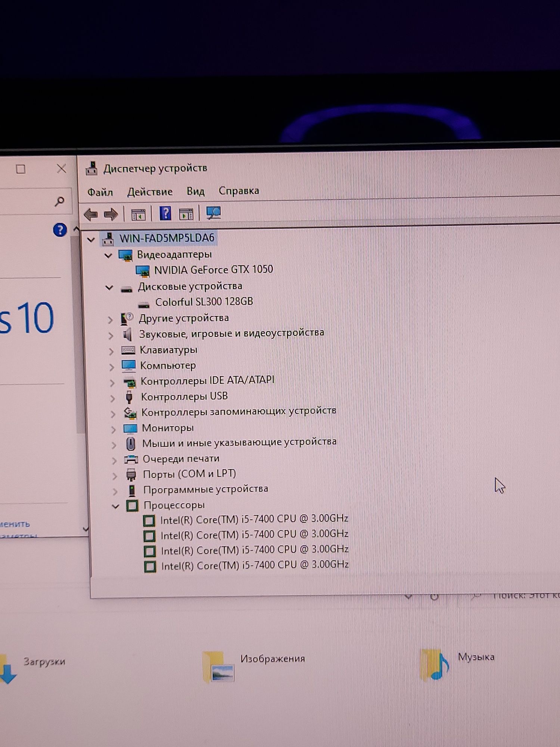Click the Дисковые устройства drive icon

click(x=127, y=289)
